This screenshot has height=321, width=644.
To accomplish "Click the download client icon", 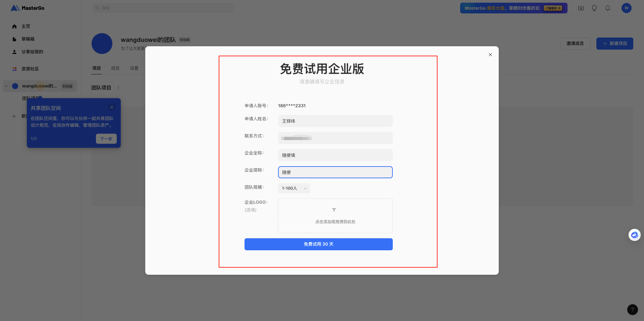I will tap(581, 8).
